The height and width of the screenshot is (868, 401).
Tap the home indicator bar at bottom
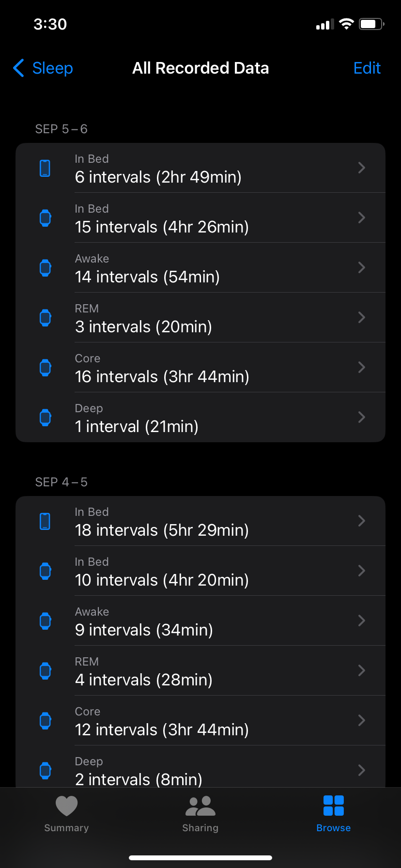[x=200, y=858]
